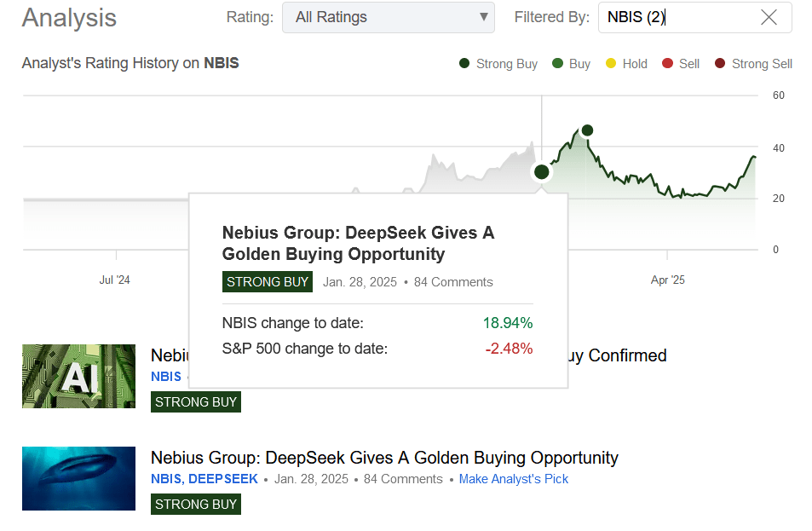Image resolution: width=812 pixels, height=531 pixels.
Task: Open the All Ratings dropdown
Action: 388,17
